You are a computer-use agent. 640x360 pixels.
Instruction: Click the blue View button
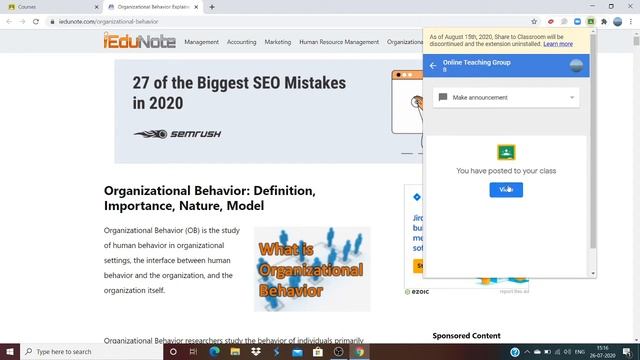[x=506, y=190]
